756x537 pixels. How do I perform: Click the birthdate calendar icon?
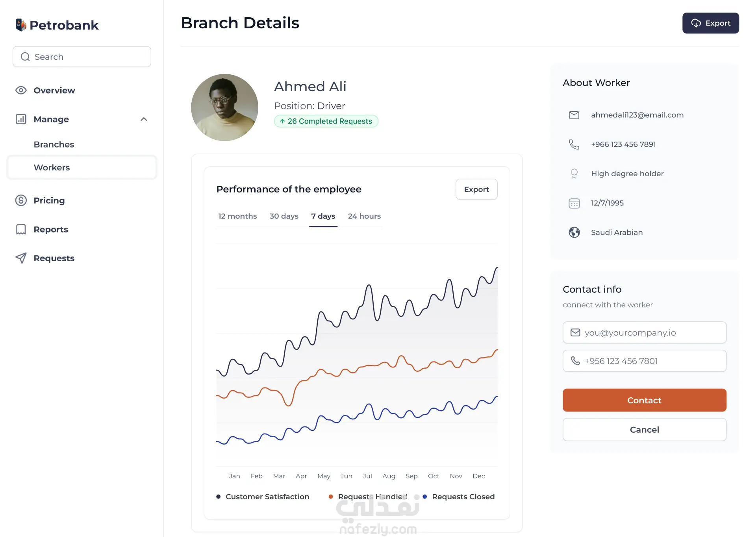(x=574, y=203)
